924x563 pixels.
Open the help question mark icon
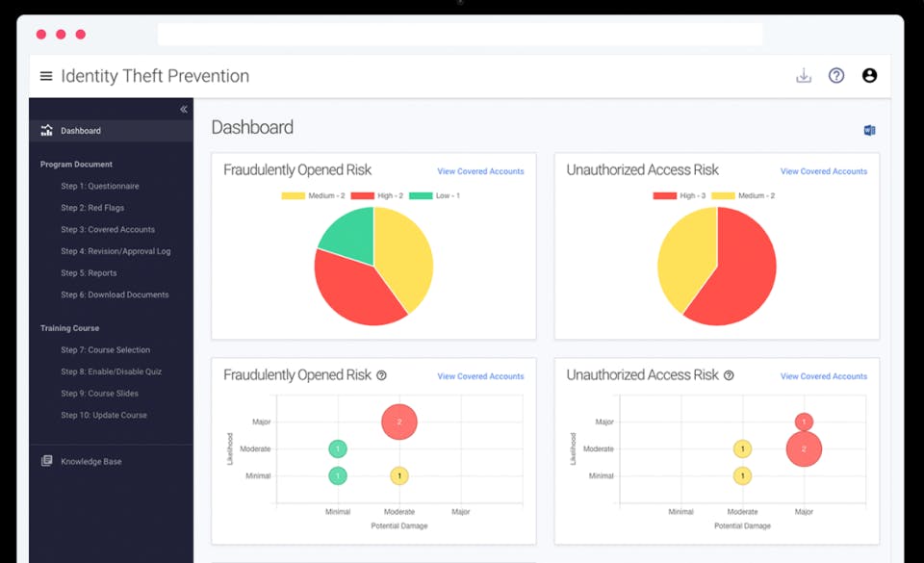click(836, 75)
